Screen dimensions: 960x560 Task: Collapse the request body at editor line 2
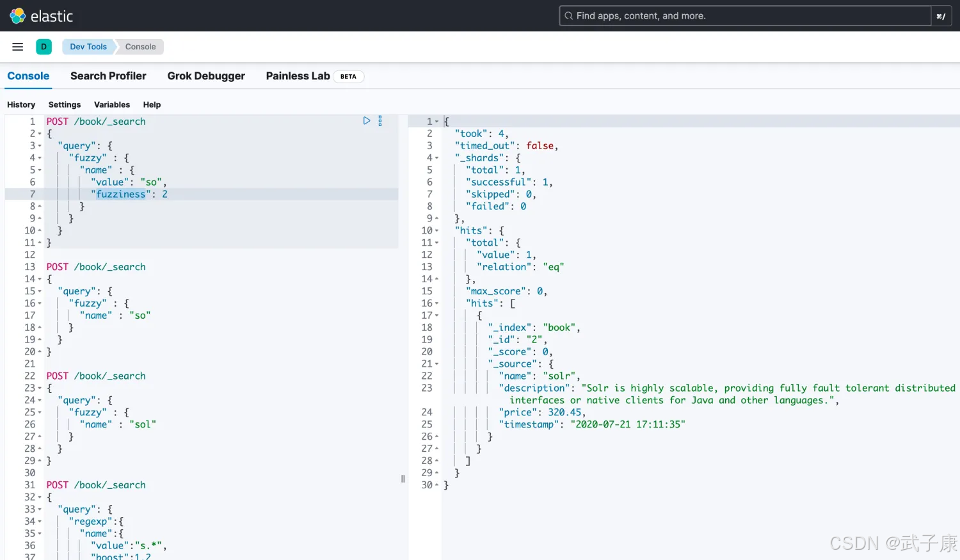click(40, 134)
